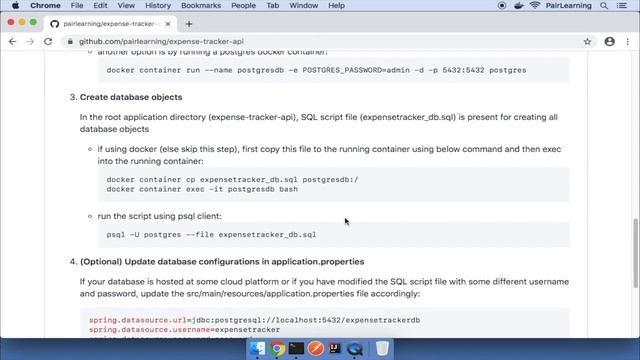The height and width of the screenshot is (360, 640).
Task: Open the Bookmarks menu
Action: pos(201,6)
